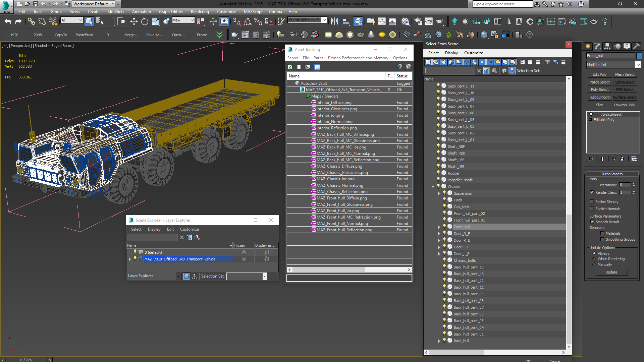This screenshot has height=362, width=644.
Task: Open the Utilities hammer panel tab
Action: click(x=636, y=46)
